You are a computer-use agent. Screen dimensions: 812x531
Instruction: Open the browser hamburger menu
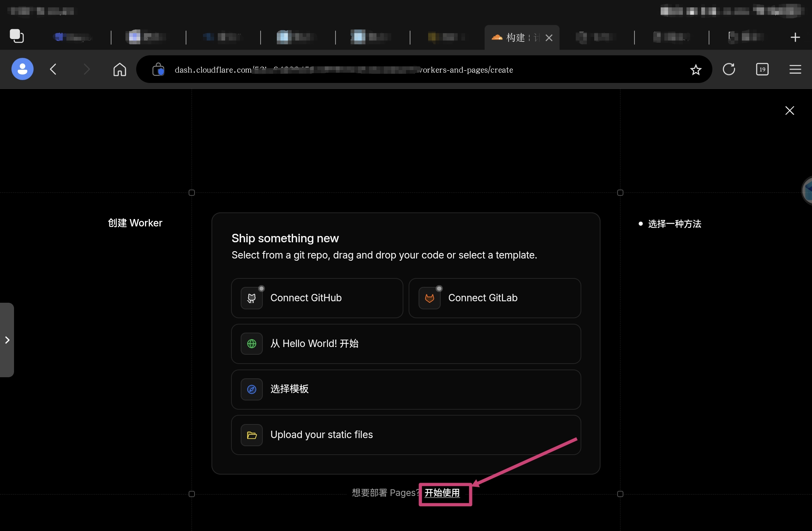pyautogui.click(x=795, y=69)
